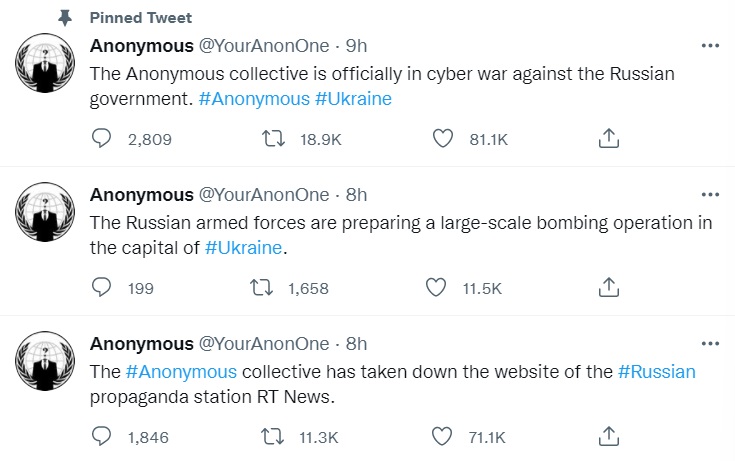The height and width of the screenshot is (461, 735).
Task: Open the #Russian hashtag link
Action: 656,372
